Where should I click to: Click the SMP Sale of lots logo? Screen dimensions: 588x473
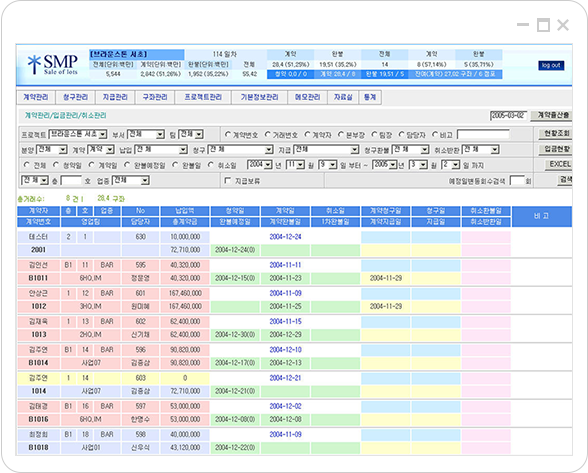[x=53, y=65]
